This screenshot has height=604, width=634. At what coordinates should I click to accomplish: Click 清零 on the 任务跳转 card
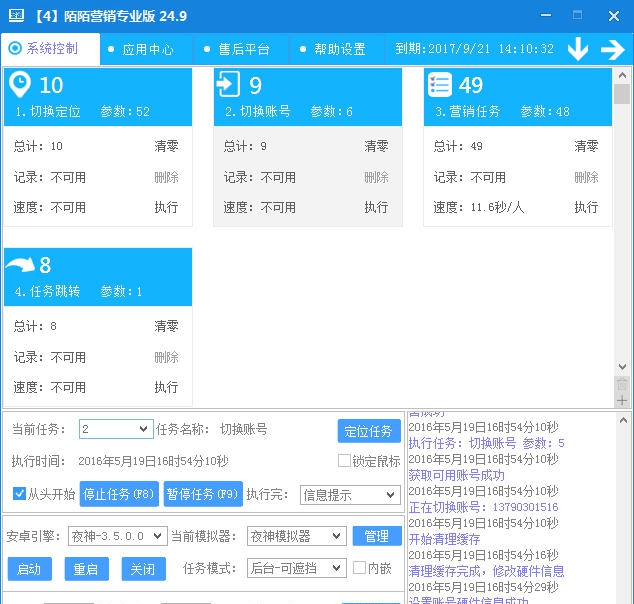(x=166, y=326)
